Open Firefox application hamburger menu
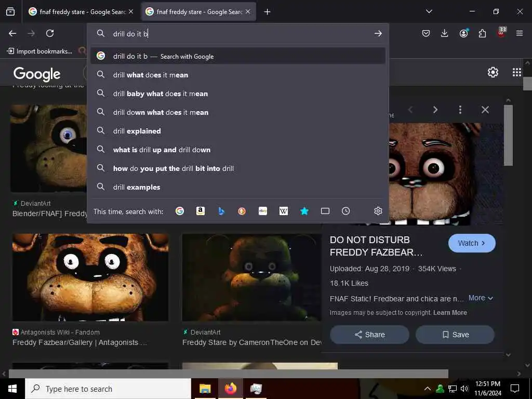 click(x=520, y=33)
